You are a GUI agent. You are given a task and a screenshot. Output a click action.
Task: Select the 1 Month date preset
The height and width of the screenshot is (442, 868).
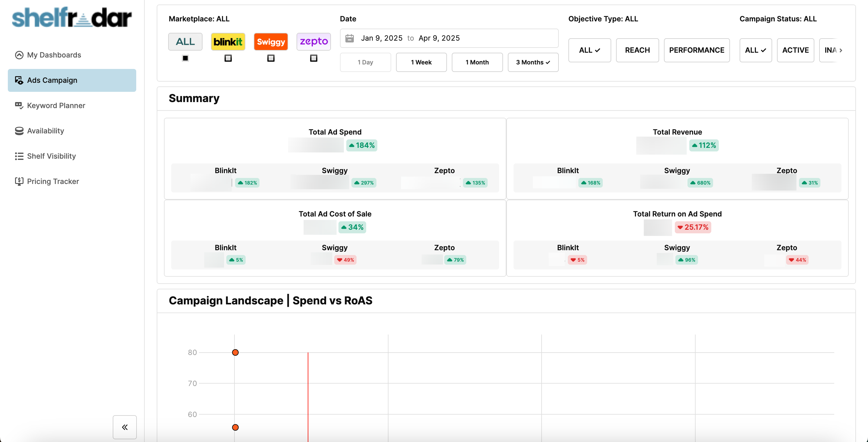pos(477,62)
